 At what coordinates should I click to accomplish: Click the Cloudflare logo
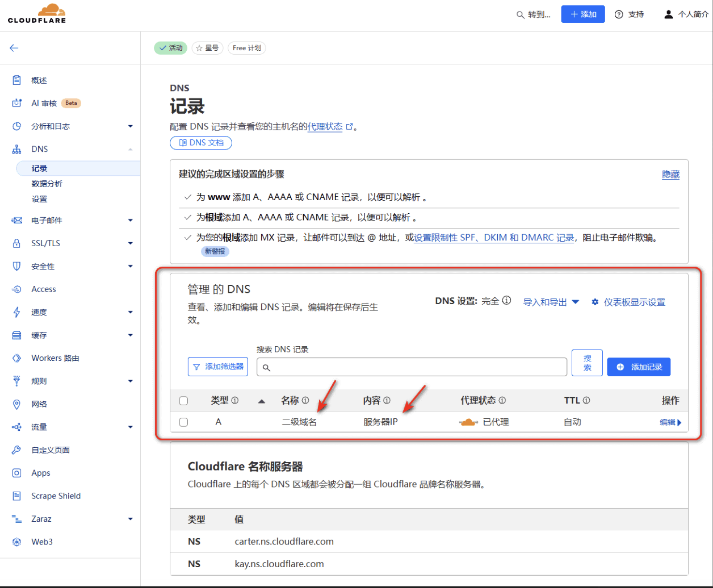click(37, 14)
